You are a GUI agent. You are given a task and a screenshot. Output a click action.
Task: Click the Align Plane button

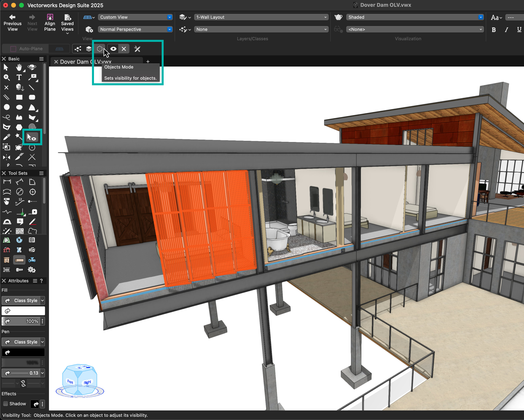tap(50, 23)
